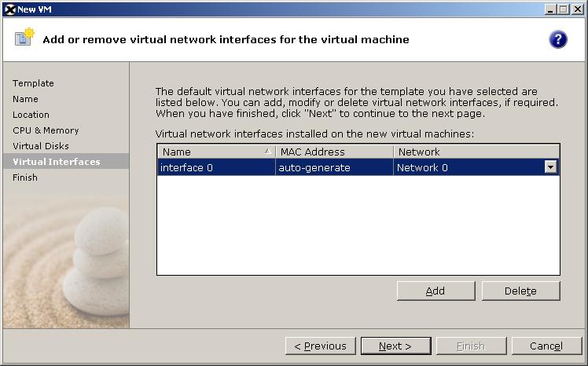
Task: Go back with the Previous button
Action: coord(320,346)
